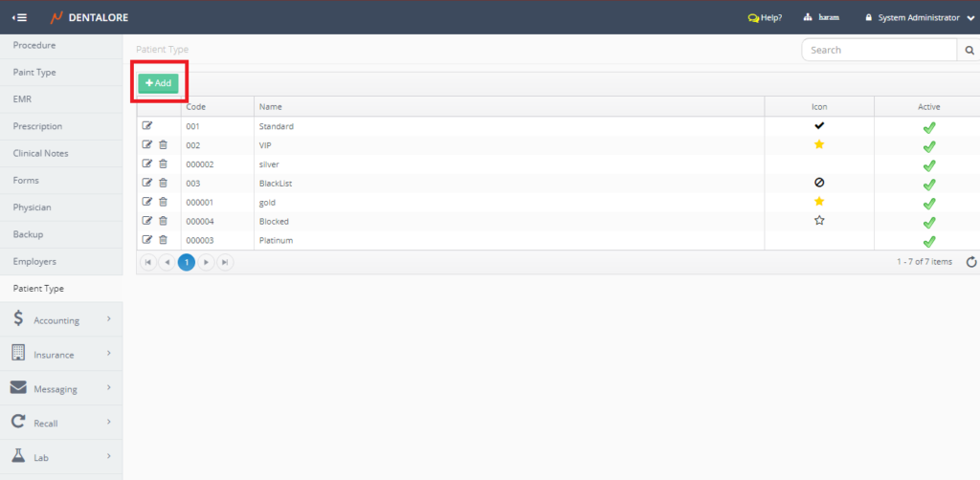The image size is (980, 480).
Task: Expand the Insurance sidebar section
Action: [61, 355]
